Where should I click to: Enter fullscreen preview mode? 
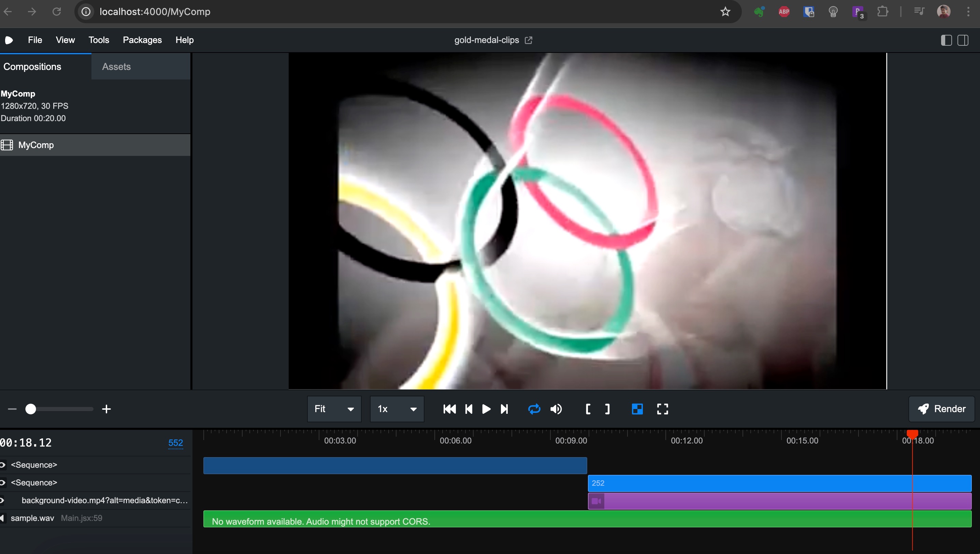(x=662, y=409)
